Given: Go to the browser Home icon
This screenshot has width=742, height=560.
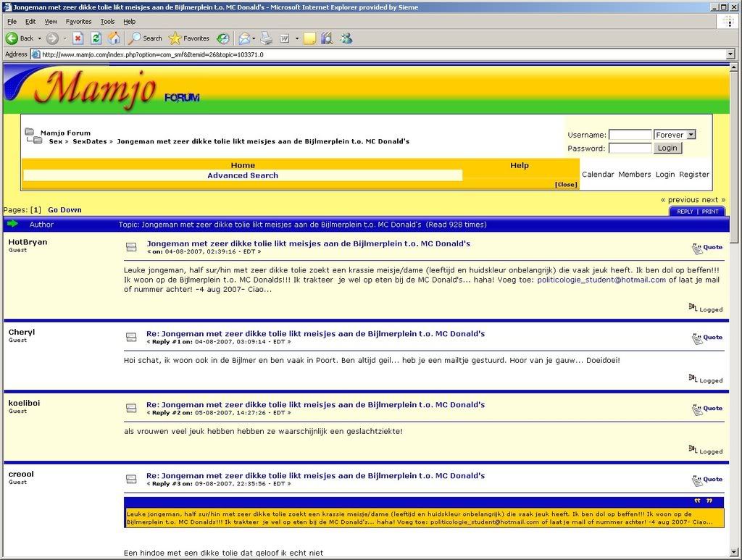Looking at the screenshot, I should pyautogui.click(x=114, y=38).
